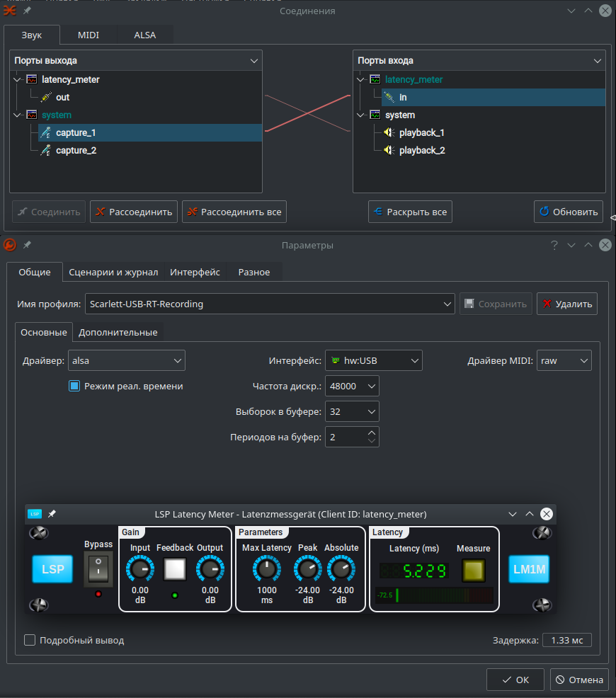Pin the Connections window with the pin icon
Viewport: 616px width, 698px height.
point(27,10)
